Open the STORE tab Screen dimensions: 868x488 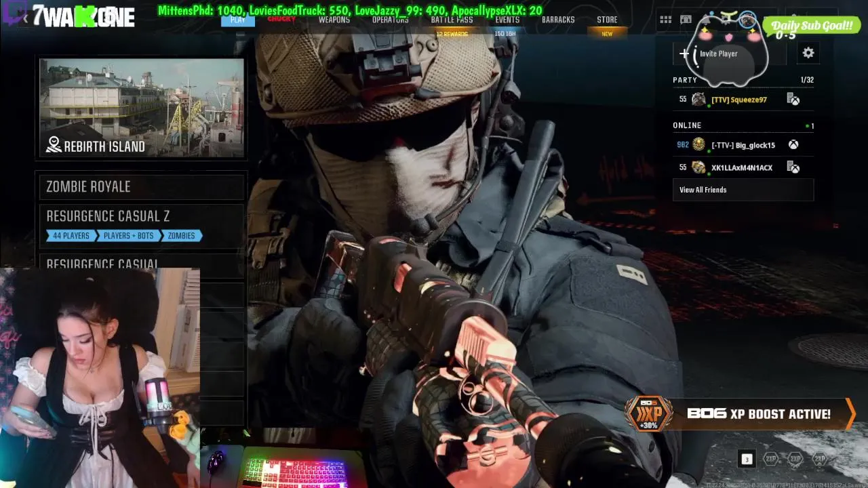click(607, 20)
